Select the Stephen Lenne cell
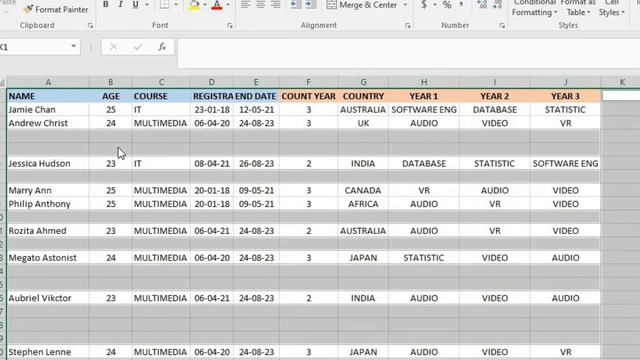The image size is (640, 360). click(x=48, y=352)
